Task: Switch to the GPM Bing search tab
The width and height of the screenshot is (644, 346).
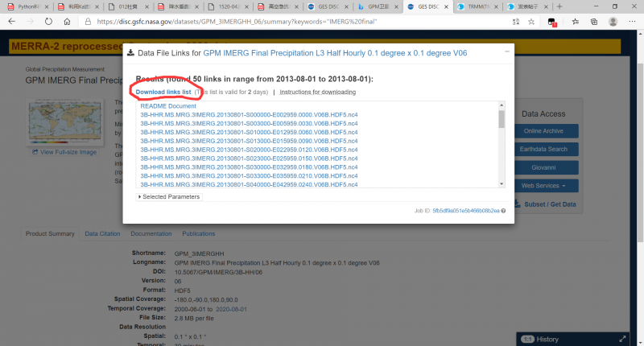Action: click(378, 7)
